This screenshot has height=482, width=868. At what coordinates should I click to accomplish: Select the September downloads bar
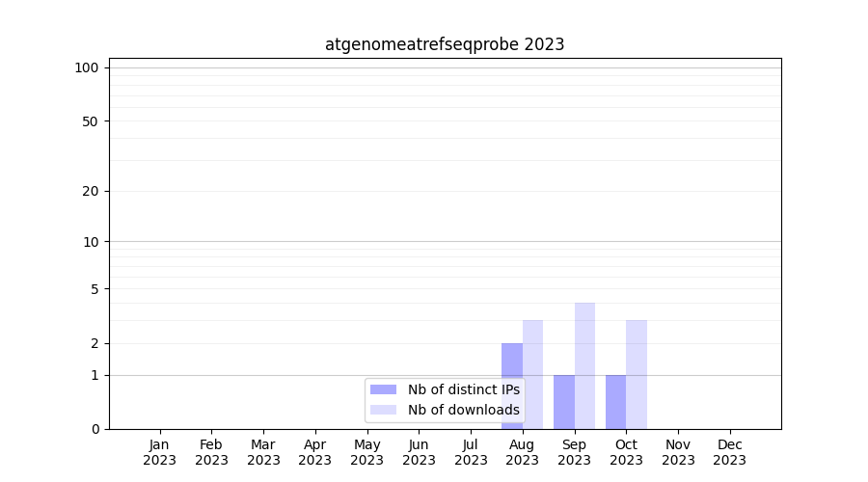[x=584, y=365]
